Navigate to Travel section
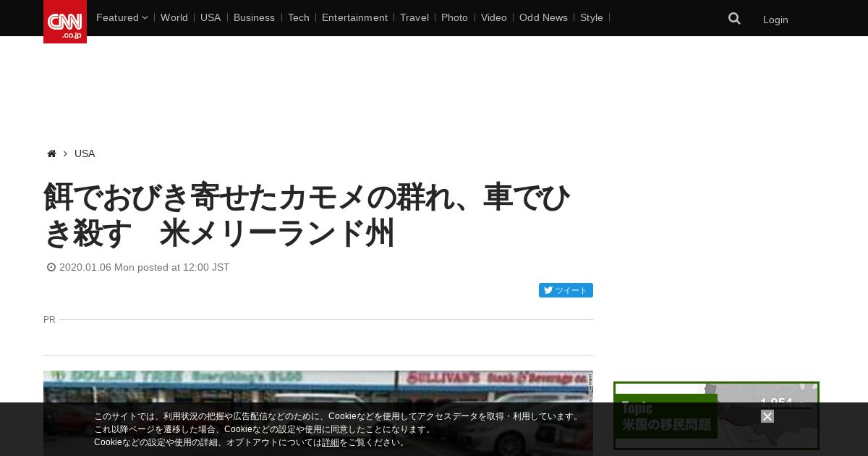This screenshot has height=456, width=868. (x=414, y=17)
